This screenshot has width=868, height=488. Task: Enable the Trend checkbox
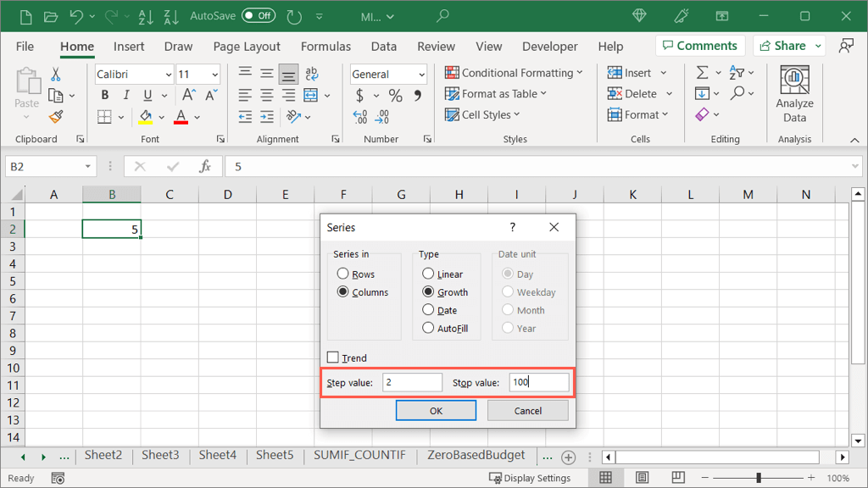point(333,358)
